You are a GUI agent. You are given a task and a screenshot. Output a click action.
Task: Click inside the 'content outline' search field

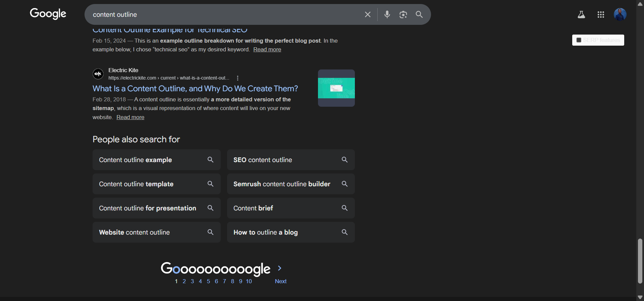pyautogui.click(x=225, y=14)
